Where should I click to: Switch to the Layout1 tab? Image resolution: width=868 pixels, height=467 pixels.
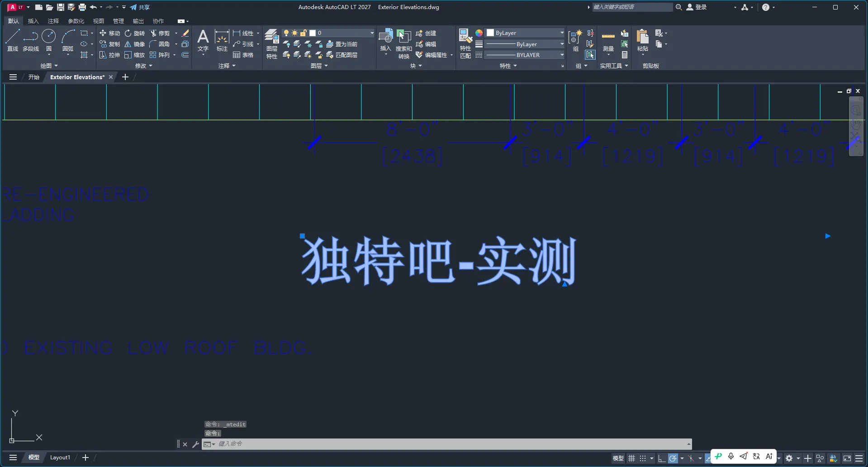pos(60,457)
